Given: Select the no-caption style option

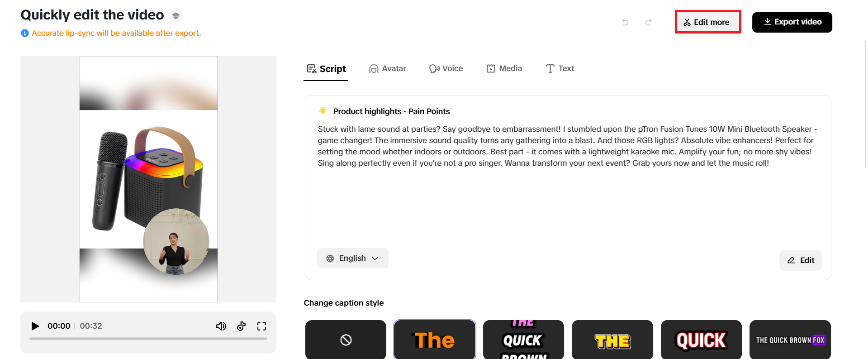Looking at the screenshot, I should coord(346,340).
